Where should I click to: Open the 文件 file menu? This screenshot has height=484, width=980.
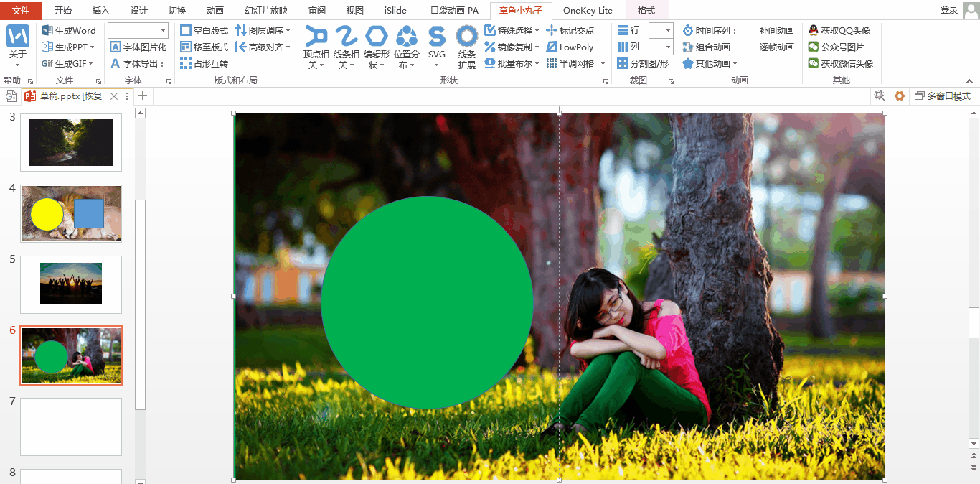21,10
